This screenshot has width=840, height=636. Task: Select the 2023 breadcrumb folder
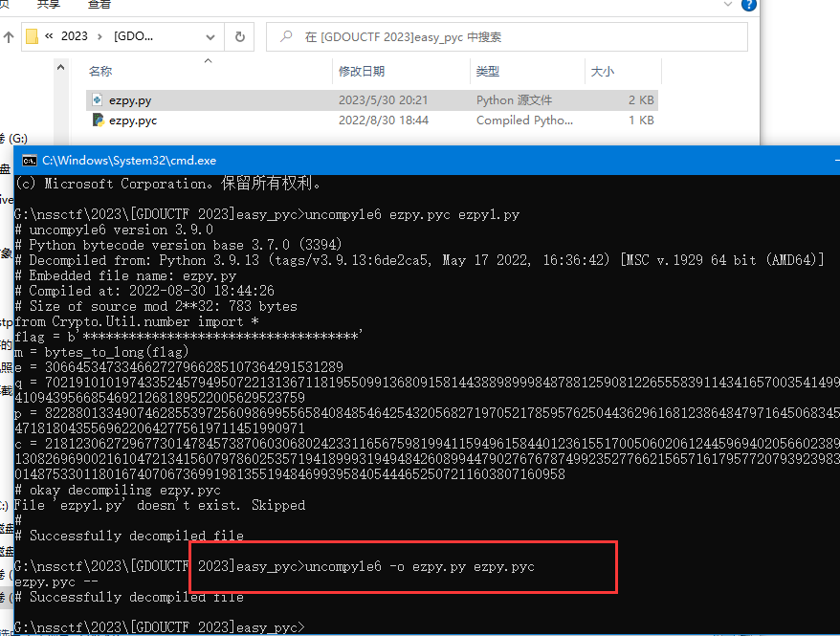(74, 37)
